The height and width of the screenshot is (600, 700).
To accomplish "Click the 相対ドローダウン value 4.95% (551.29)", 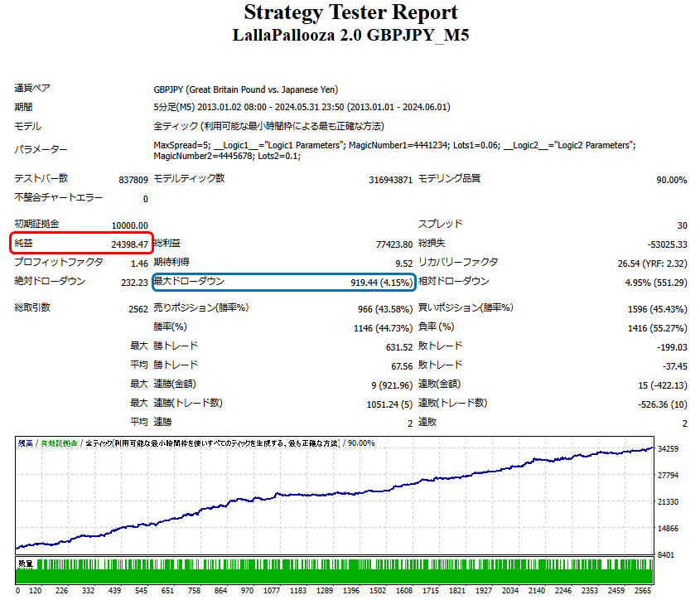I will (656, 283).
